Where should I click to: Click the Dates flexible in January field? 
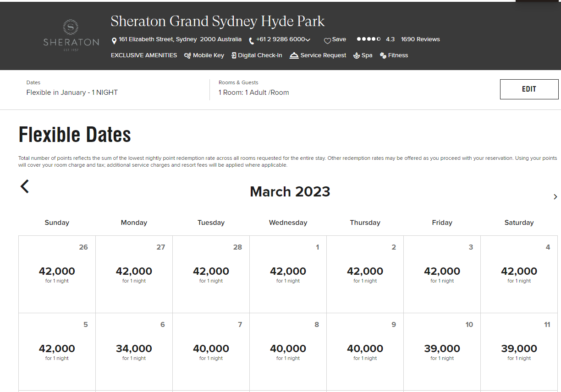click(72, 92)
